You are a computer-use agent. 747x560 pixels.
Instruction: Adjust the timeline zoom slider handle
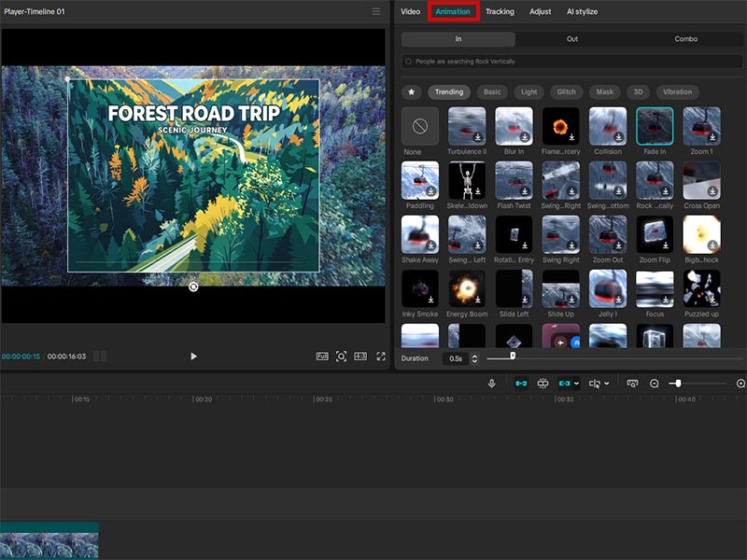coord(678,383)
